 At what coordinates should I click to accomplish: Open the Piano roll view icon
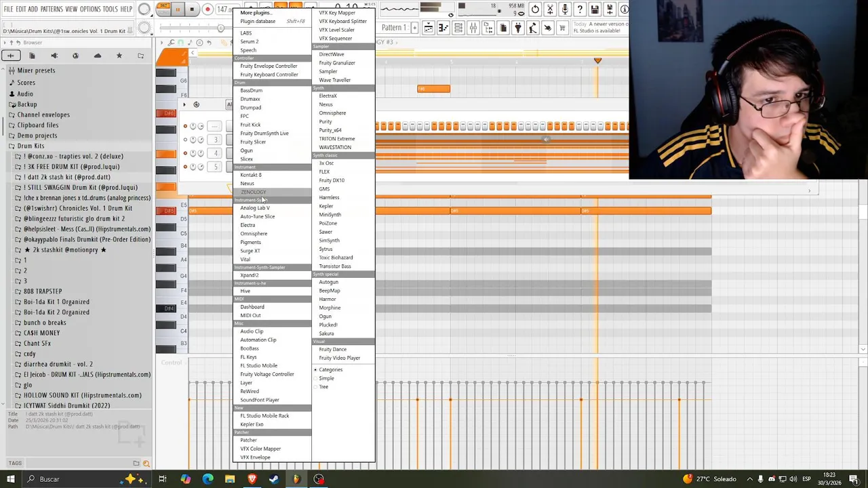[443, 28]
